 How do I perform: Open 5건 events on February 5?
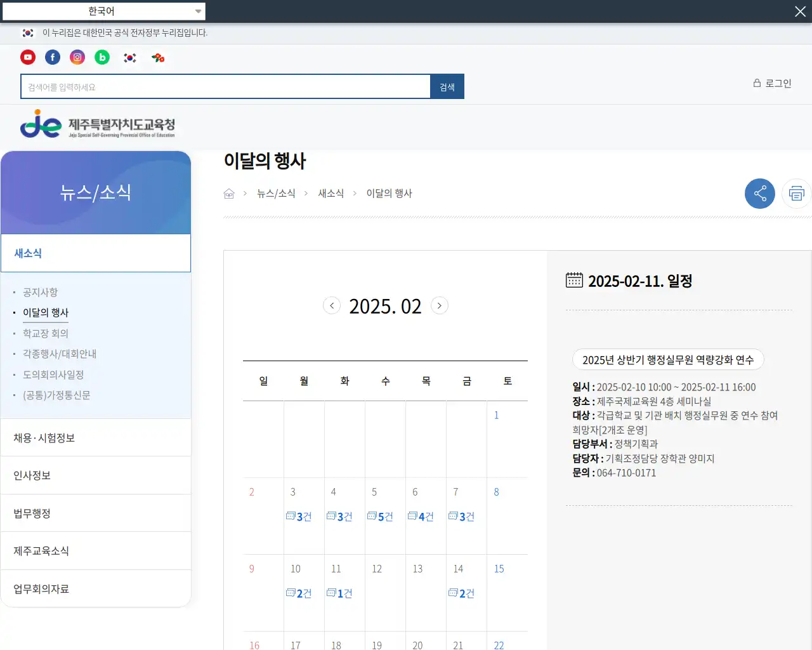(x=380, y=517)
